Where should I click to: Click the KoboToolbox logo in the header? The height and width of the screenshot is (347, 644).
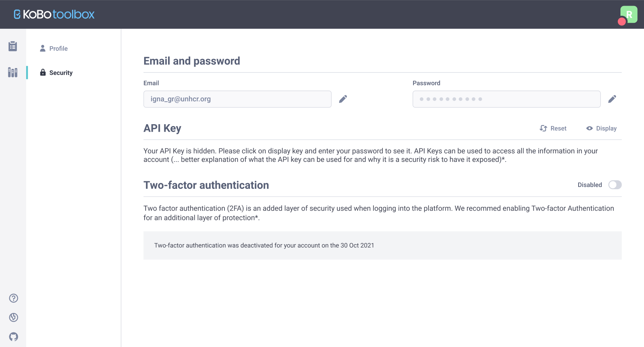point(54,14)
